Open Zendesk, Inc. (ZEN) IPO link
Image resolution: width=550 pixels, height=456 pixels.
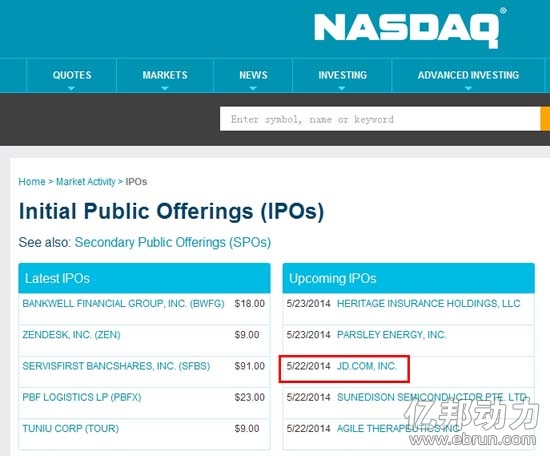[71, 335]
